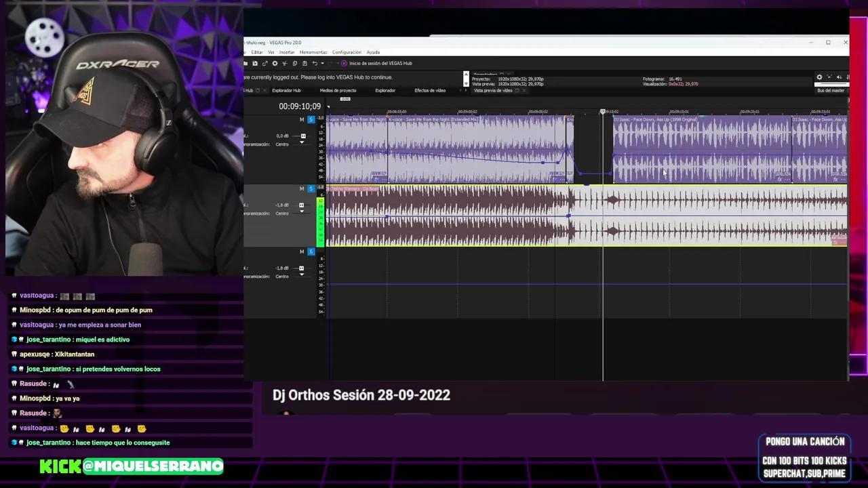This screenshot has width=868, height=488.
Task: Solo the second audio track
Action: click(311, 188)
